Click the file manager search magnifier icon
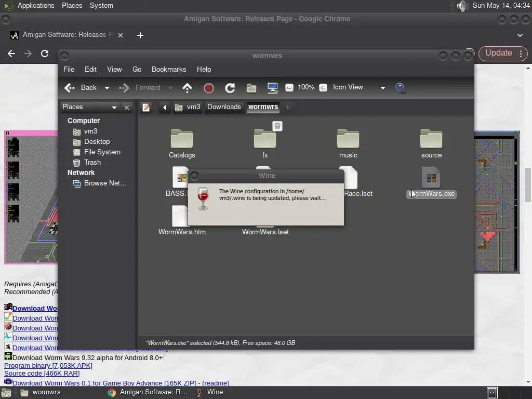 point(401,88)
